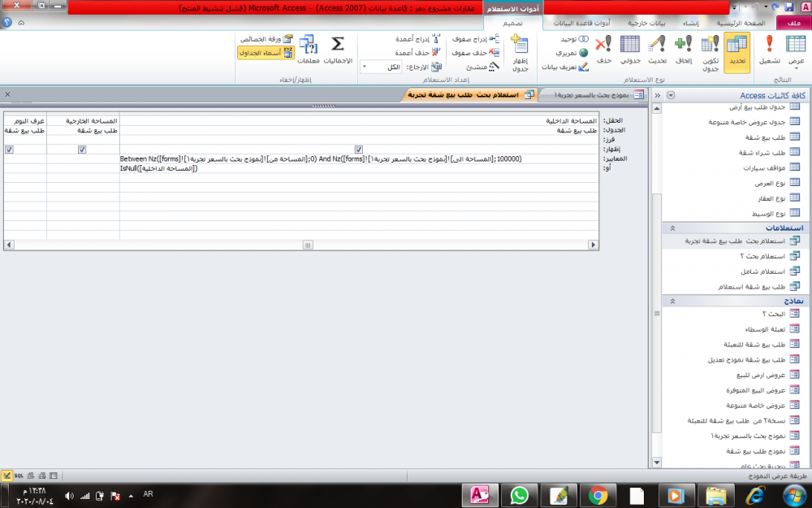
Task: Open the ملف File tab
Action: pyautogui.click(x=794, y=24)
